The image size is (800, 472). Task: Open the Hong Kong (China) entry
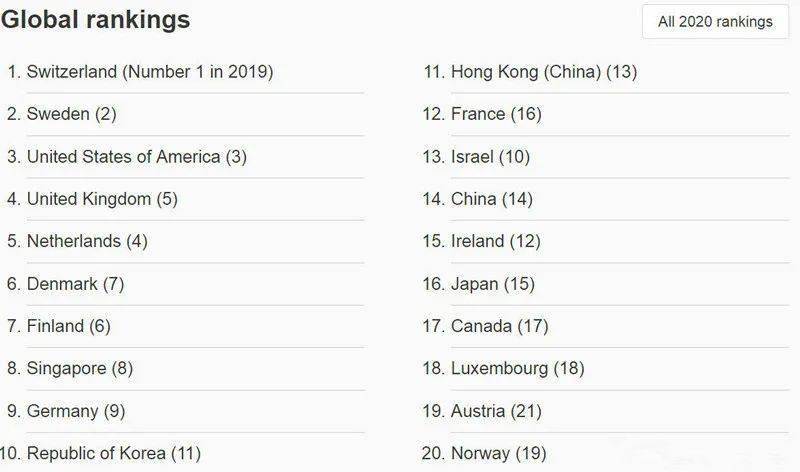pyautogui.click(x=543, y=72)
